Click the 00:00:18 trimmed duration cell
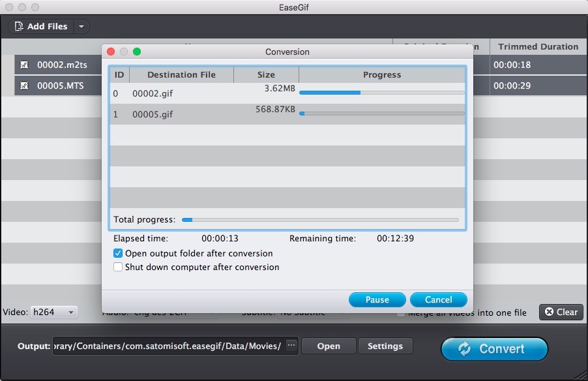 [512, 65]
